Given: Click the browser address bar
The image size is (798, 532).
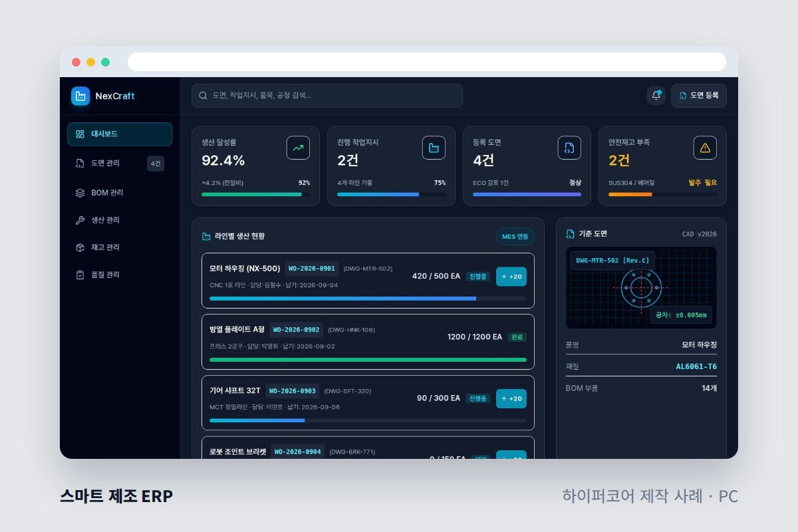Looking at the screenshot, I should pos(427,62).
